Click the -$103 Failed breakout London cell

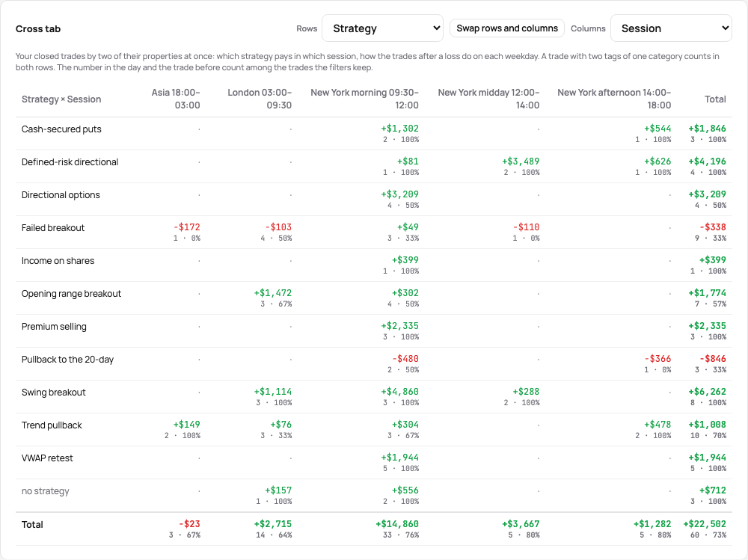click(276, 232)
